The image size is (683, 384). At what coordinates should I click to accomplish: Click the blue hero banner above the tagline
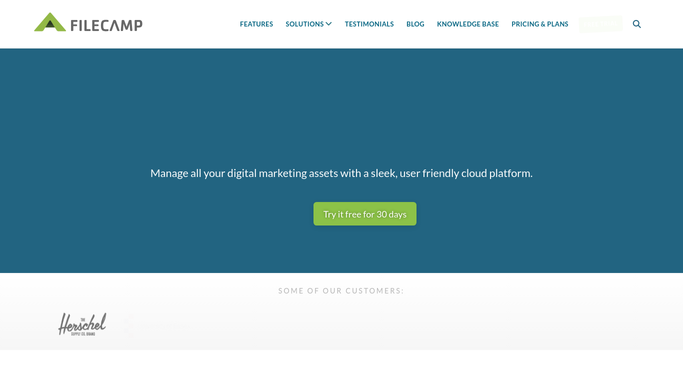341,104
